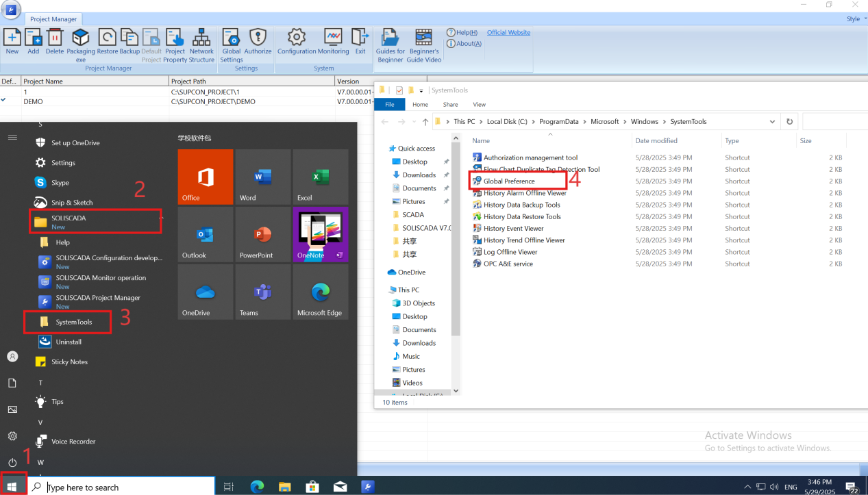868x495 pixels.
Task: Switch to the View tab in File Explorer
Action: (480, 104)
